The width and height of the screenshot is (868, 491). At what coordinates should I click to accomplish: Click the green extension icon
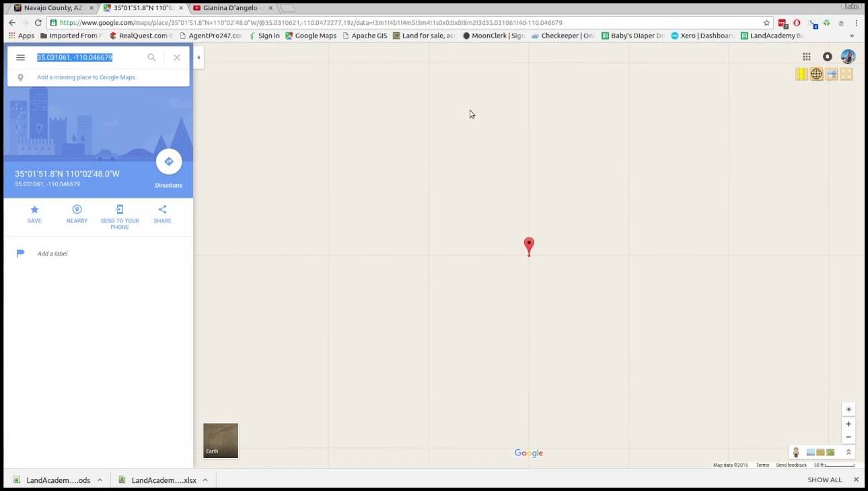click(x=827, y=22)
